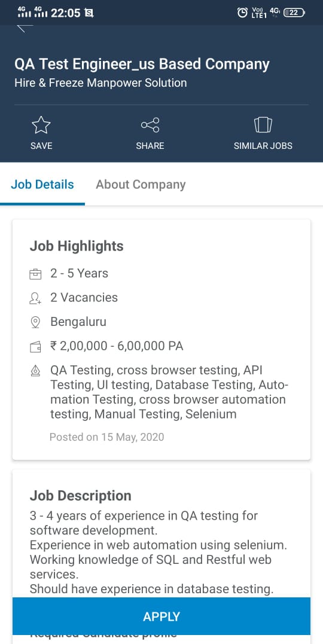
Task: Tap the back arrow at top left
Action: pos(25,28)
